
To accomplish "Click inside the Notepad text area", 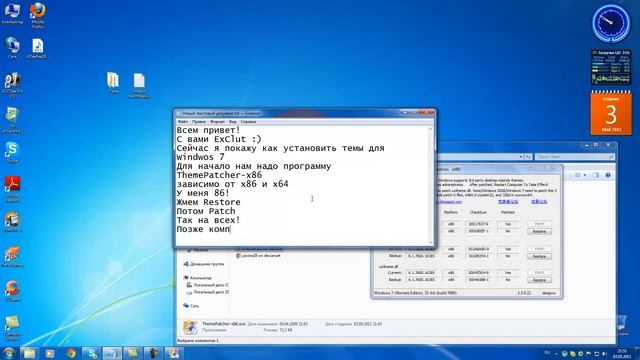I will pyautogui.click(x=302, y=186).
